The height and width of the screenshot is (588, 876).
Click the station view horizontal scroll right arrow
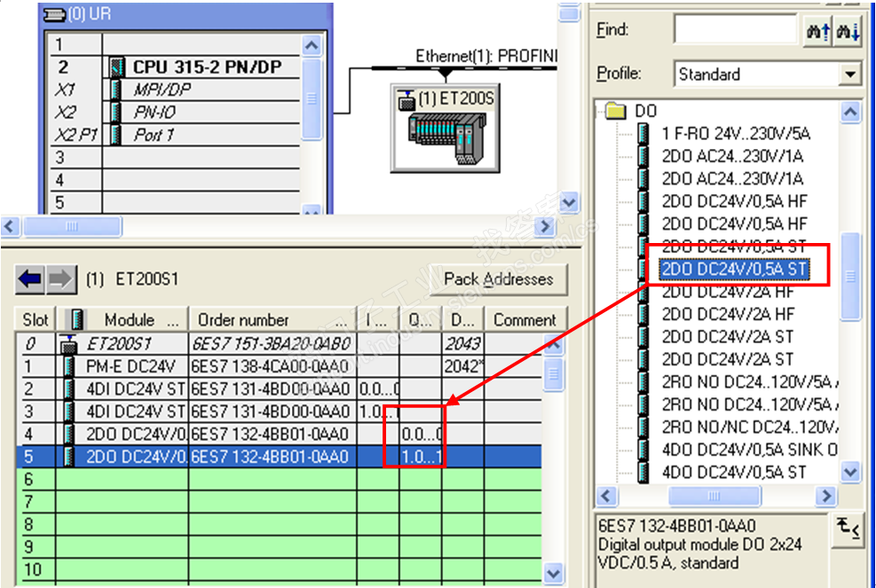(x=545, y=226)
